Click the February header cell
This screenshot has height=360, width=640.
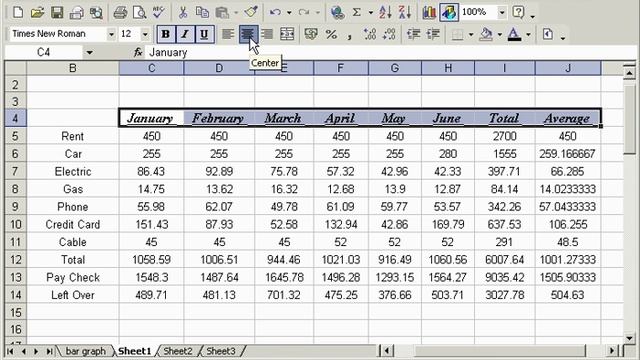tap(219, 118)
